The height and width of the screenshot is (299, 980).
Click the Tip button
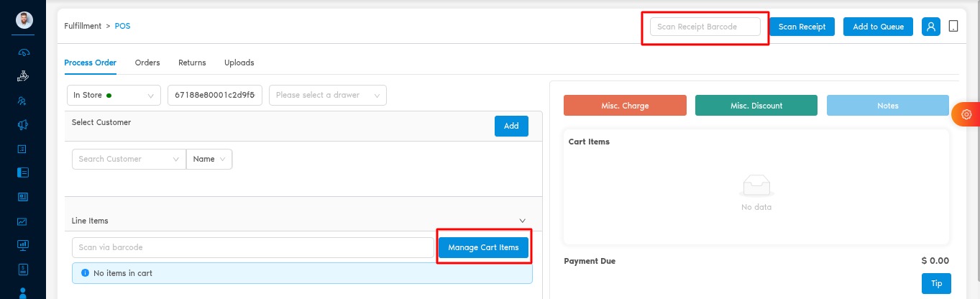936,283
